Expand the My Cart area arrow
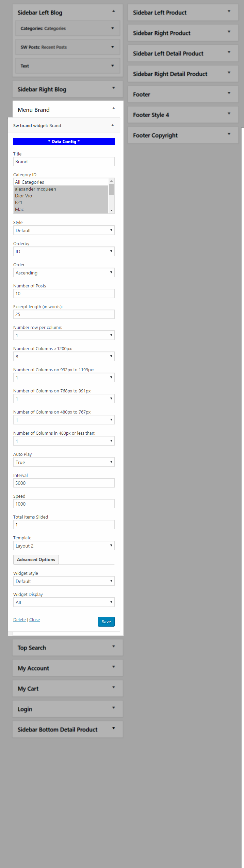This screenshot has height=868, width=244. pos(114,687)
